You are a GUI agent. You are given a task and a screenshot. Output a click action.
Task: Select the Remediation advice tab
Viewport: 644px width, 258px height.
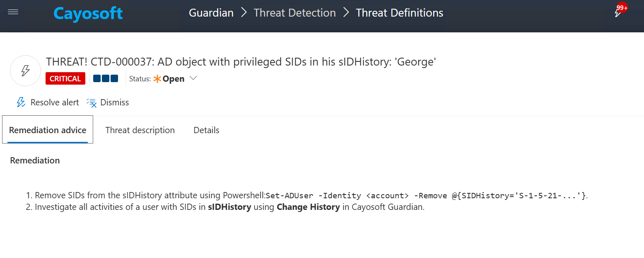click(x=48, y=130)
